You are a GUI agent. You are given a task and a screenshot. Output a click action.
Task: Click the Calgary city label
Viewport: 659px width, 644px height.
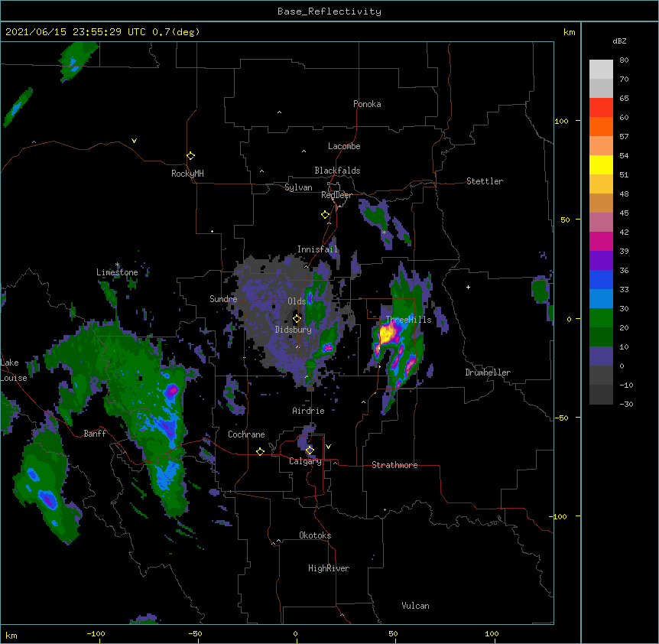point(305,461)
